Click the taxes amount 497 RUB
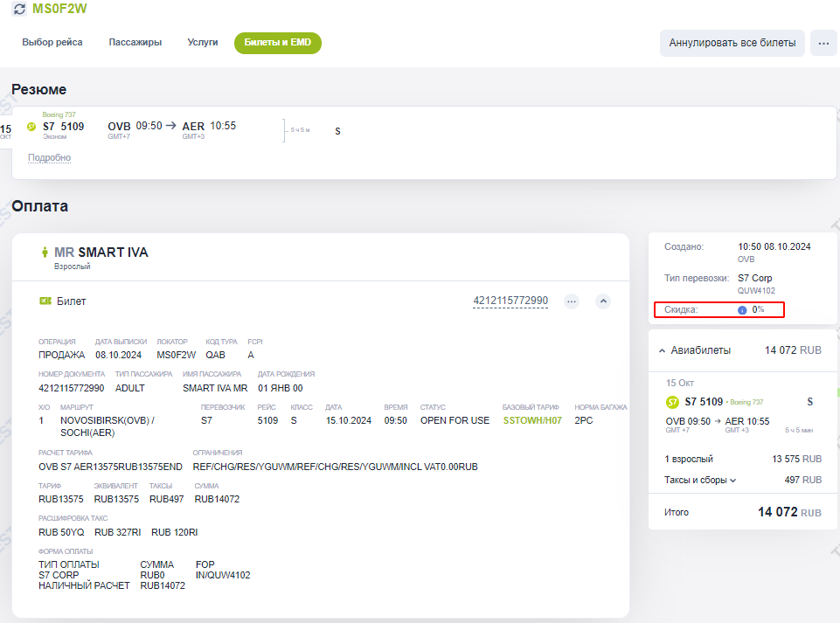Viewport: 840px width, 623px height. pos(803,480)
